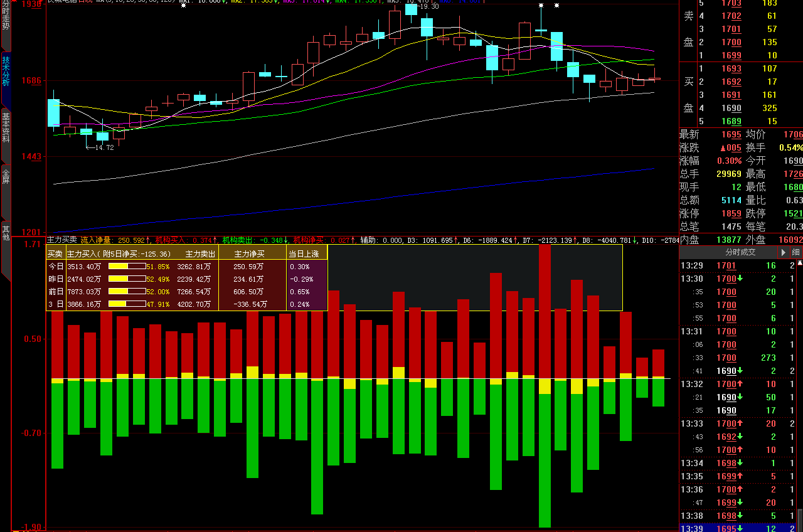Click the 内盘 value 13877
The height and width of the screenshot is (532, 803).
[x=729, y=239]
